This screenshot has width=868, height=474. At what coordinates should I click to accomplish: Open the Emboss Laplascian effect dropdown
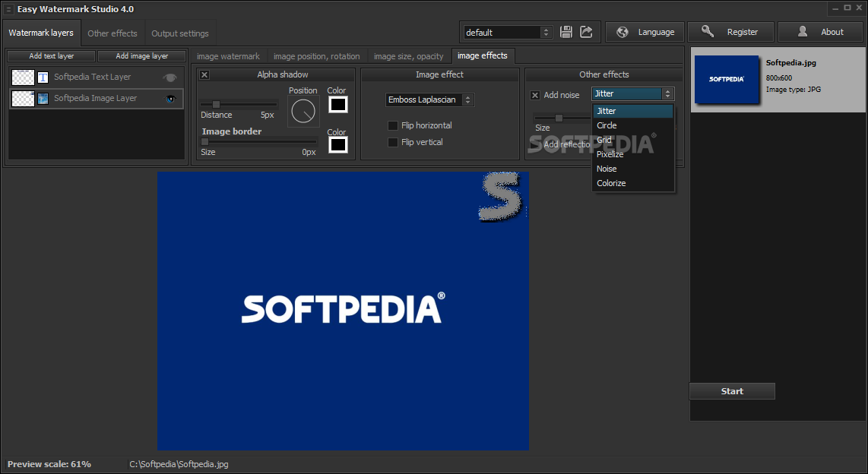pyautogui.click(x=429, y=100)
